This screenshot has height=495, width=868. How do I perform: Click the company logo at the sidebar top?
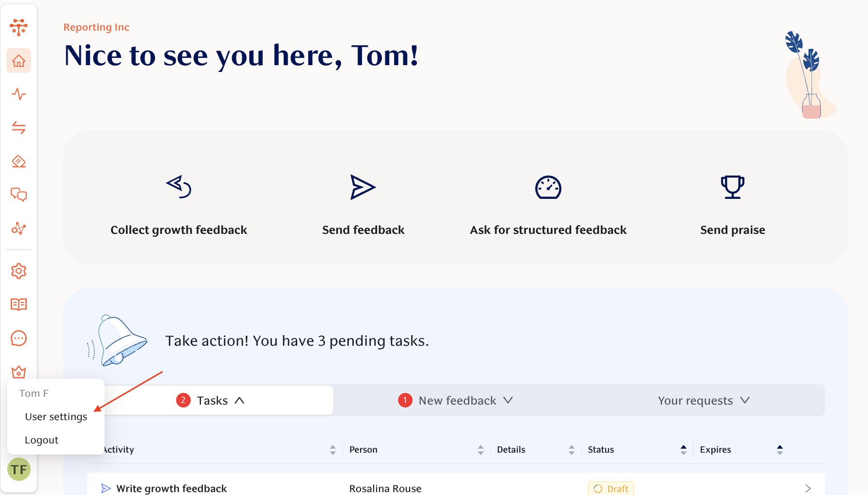(18, 27)
